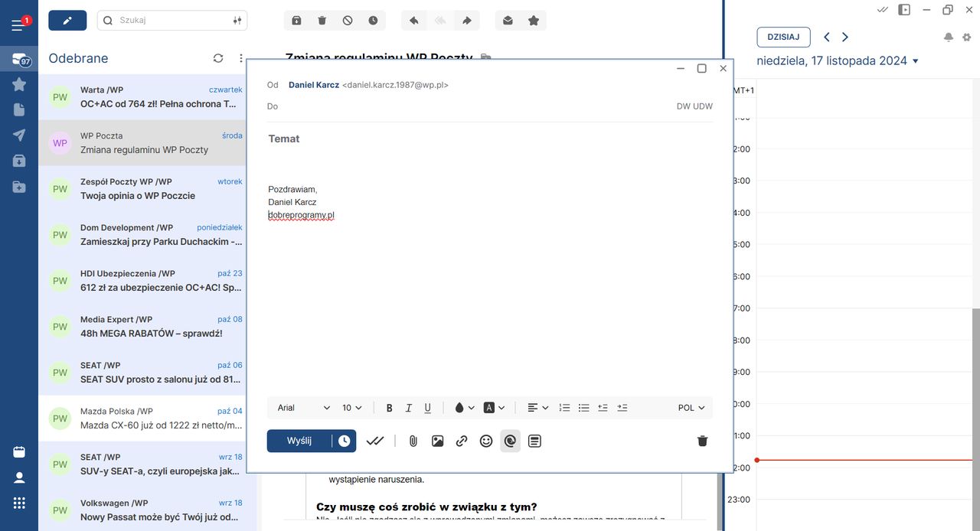This screenshot has width=980, height=531.
Task: Open contacts person icon in sidebar
Action: coord(19,477)
